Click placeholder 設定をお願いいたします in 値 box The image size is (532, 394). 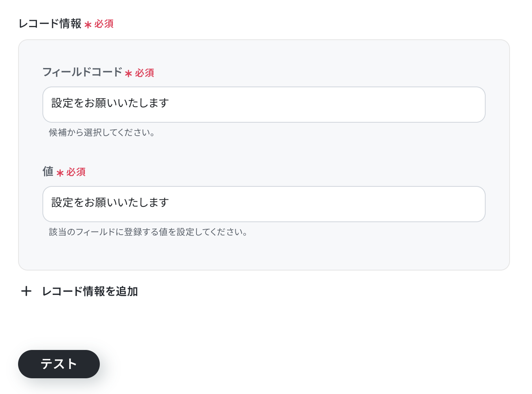coord(110,203)
